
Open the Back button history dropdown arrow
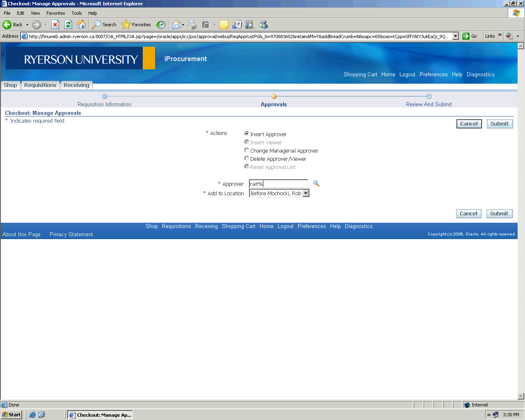click(27, 25)
